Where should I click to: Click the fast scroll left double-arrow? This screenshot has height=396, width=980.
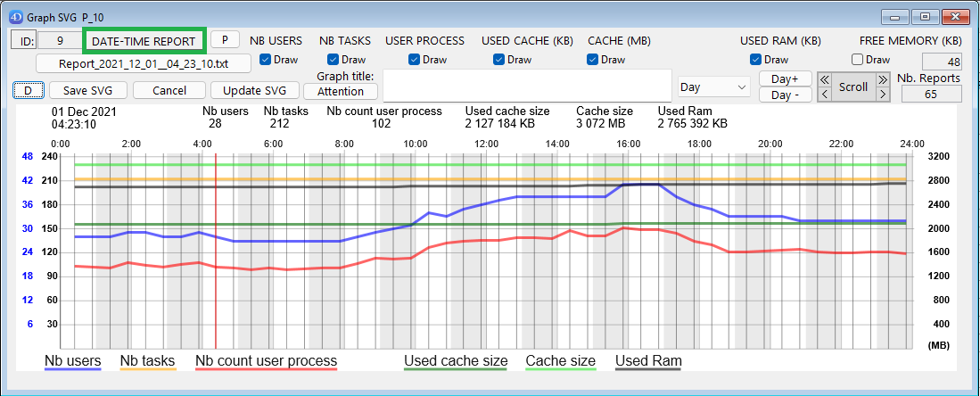(824, 79)
